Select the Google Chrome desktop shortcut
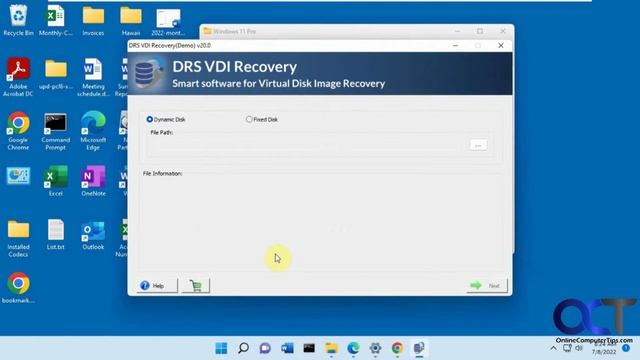This screenshot has width=640, height=360. (18, 131)
